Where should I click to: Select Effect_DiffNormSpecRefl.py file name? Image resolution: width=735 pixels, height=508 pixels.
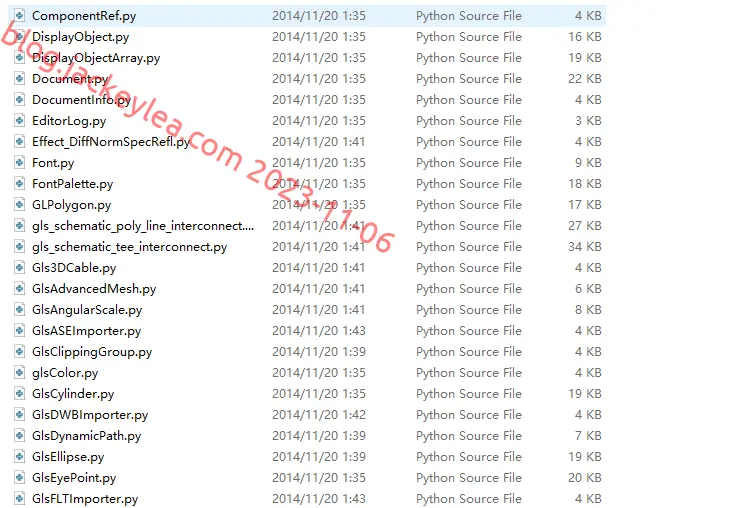pos(111,142)
